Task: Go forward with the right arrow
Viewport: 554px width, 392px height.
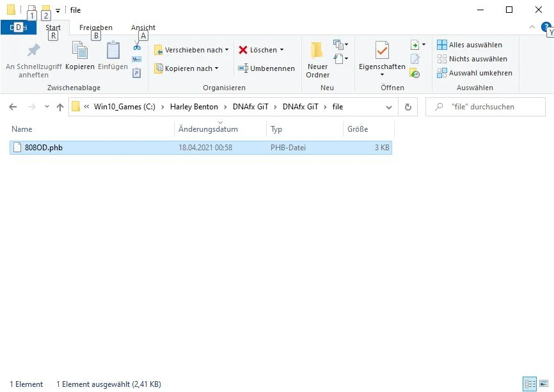Action: (32, 107)
